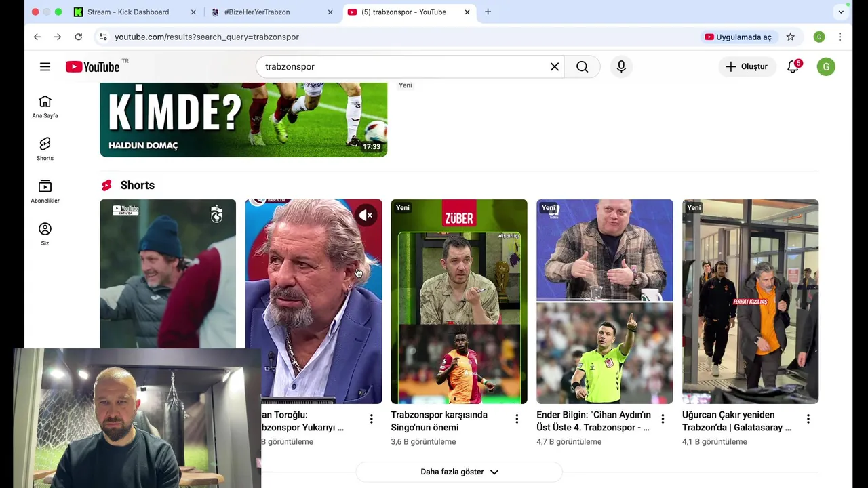This screenshot has height=488, width=868.
Task: Open the first short with blue-beanie man
Action: click(167, 273)
